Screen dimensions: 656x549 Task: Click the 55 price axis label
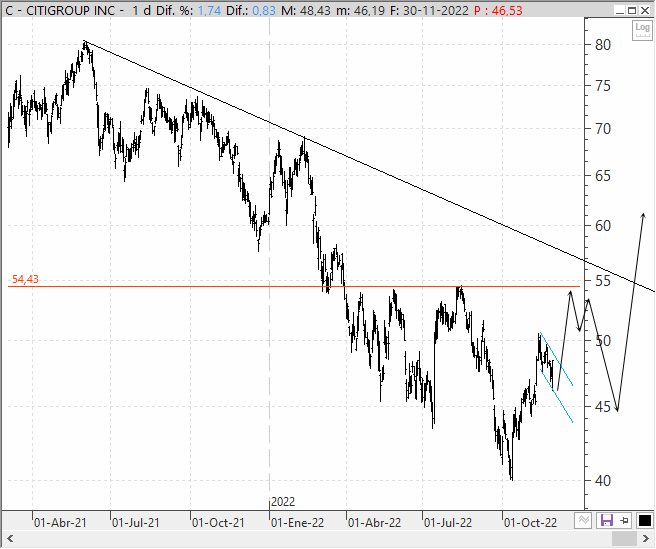click(603, 281)
